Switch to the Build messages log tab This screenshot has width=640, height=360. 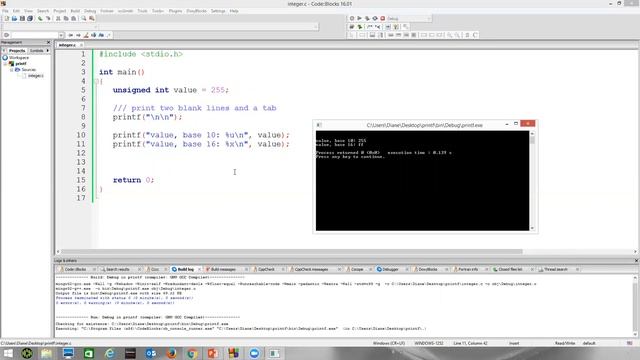pos(223,269)
